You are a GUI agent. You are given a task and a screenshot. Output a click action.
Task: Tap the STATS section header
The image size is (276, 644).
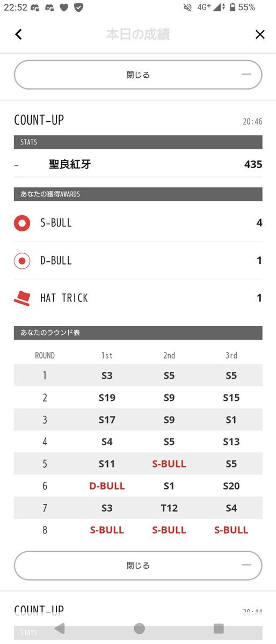click(138, 142)
